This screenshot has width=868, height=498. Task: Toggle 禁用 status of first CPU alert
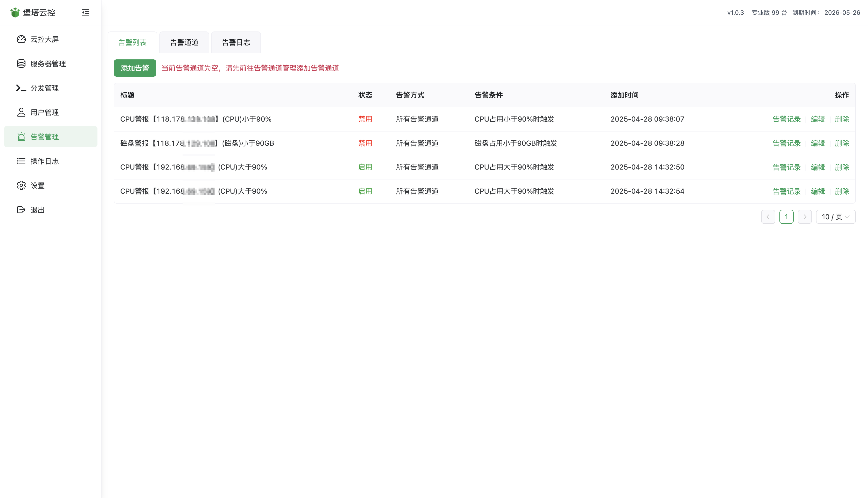pyautogui.click(x=365, y=119)
